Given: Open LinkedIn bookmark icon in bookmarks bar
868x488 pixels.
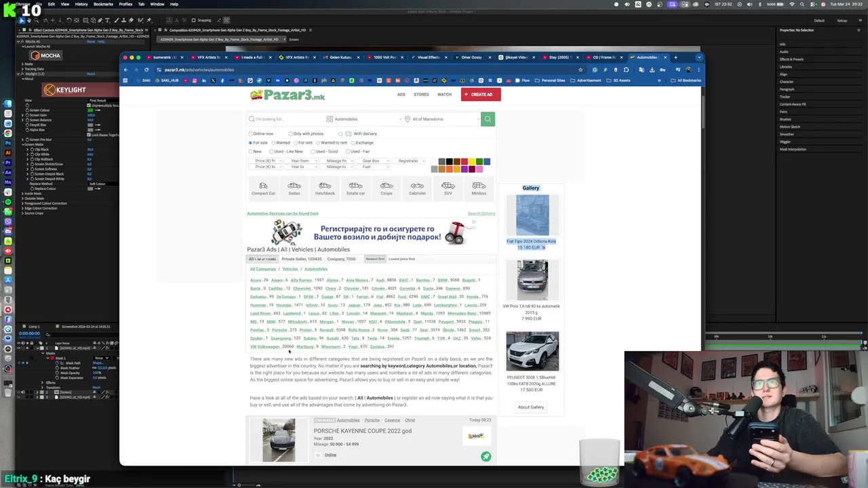Looking at the screenshot, I should click(x=203, y=81).
